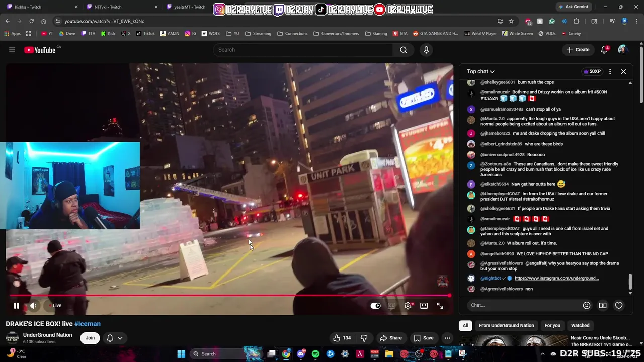This screenshot has width=644, height=362.
Task: Open nightbot's Instagram link
Action: 556,278
